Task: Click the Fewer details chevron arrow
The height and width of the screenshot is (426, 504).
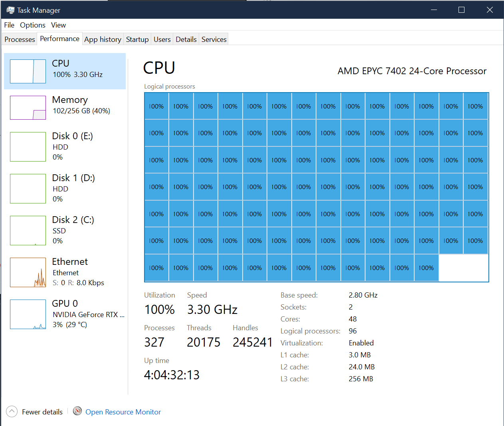Action: tap(12, 411)
